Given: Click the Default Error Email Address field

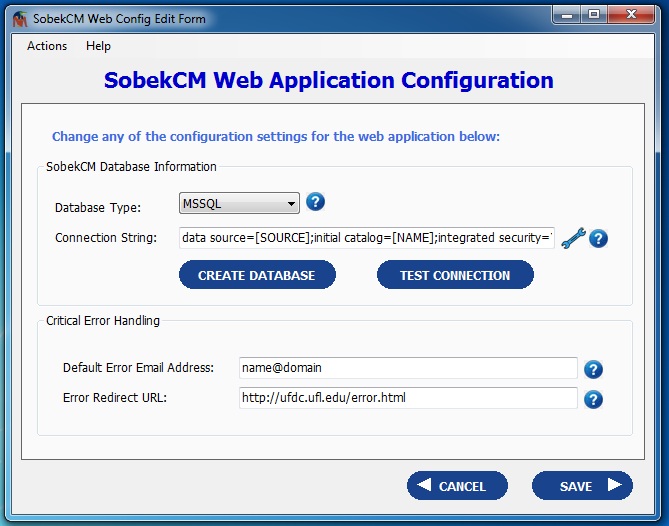Looking at the screenshot, I should point(408,368).
